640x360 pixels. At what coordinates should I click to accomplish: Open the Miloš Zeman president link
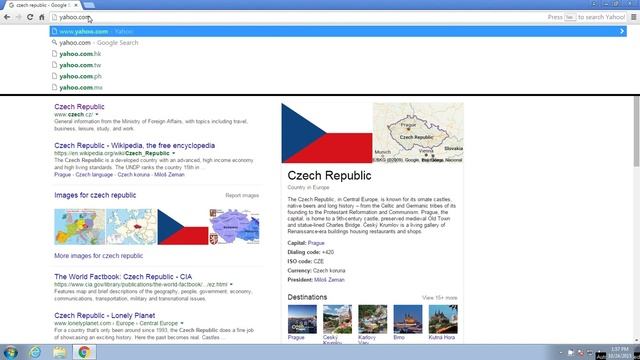point(329,280)
